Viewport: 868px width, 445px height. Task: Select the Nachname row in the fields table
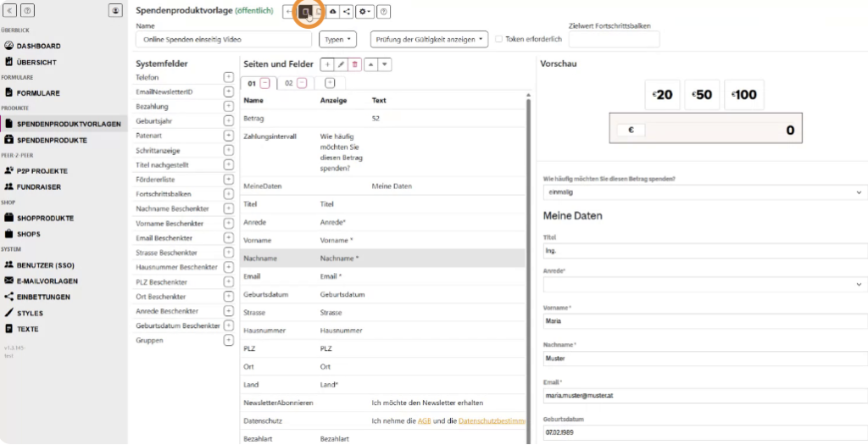click(383, 259)
